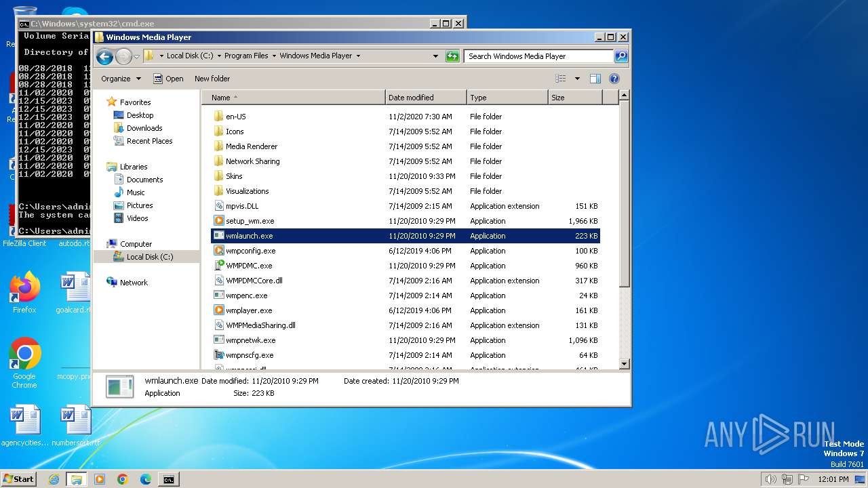Open the view options dropdown arrow
This screenshot has width=868, height=488.
point(577,79)
